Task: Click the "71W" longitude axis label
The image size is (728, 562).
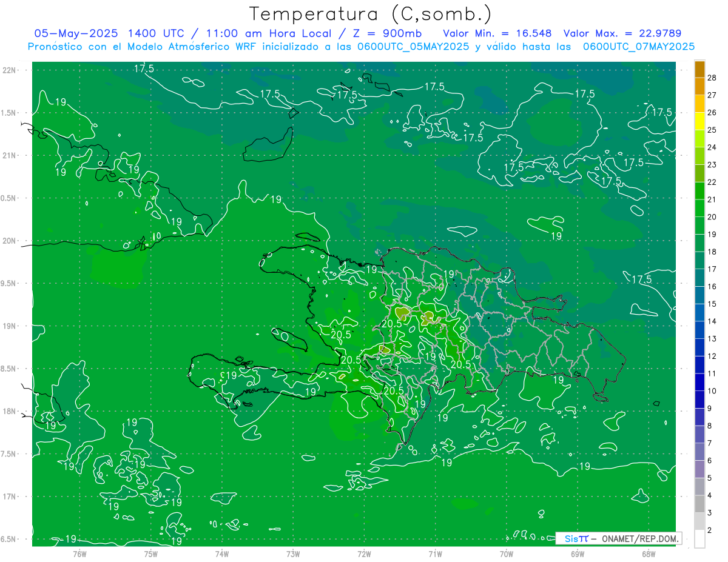Action: [435, 554]
